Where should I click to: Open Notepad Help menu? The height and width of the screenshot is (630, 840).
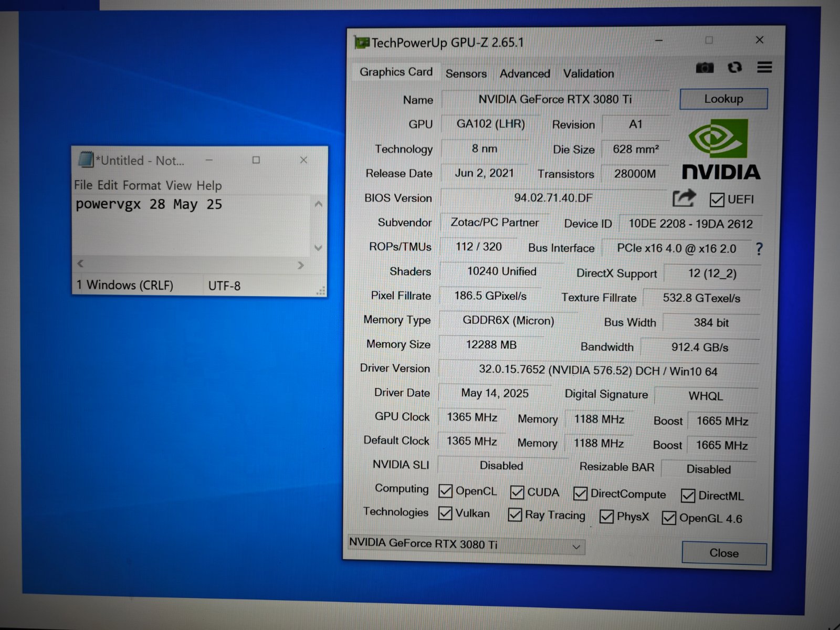[209, 186]
